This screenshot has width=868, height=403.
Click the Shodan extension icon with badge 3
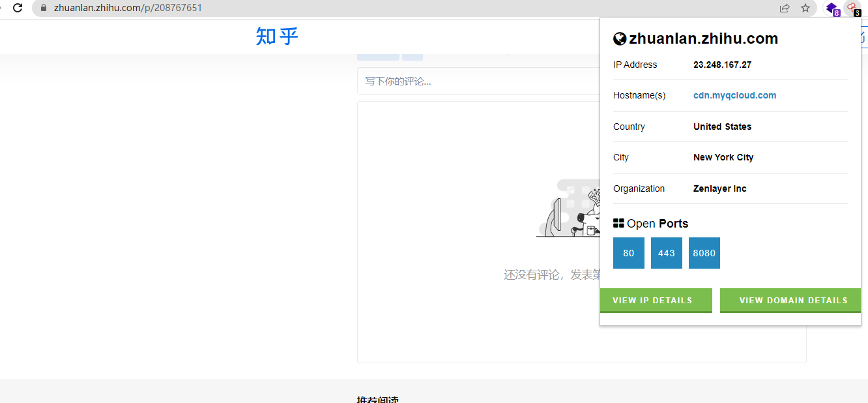coord(852,8)
